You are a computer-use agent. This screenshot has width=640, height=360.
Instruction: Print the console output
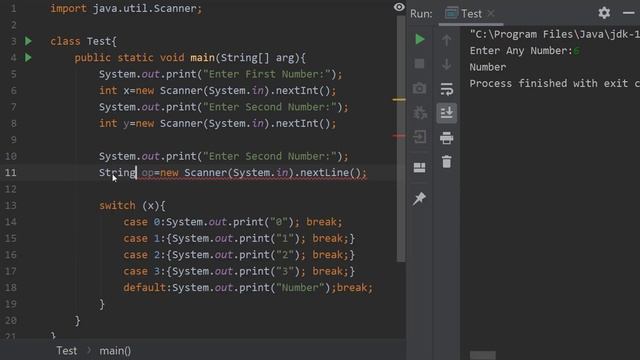point(447,138)
